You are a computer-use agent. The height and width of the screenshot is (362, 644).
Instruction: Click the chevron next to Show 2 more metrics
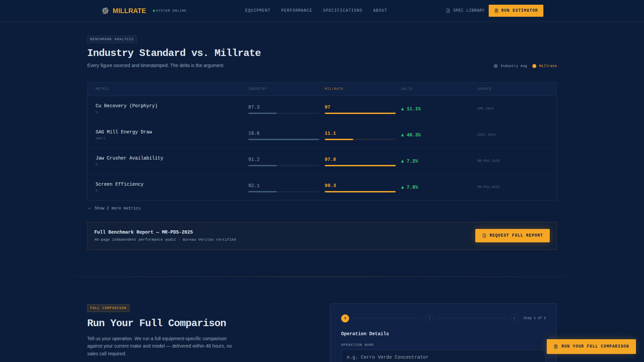(x=90, y=208)
